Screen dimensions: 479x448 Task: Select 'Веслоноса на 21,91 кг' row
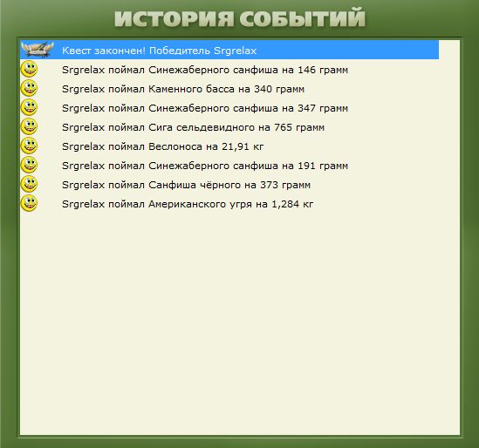229,146
